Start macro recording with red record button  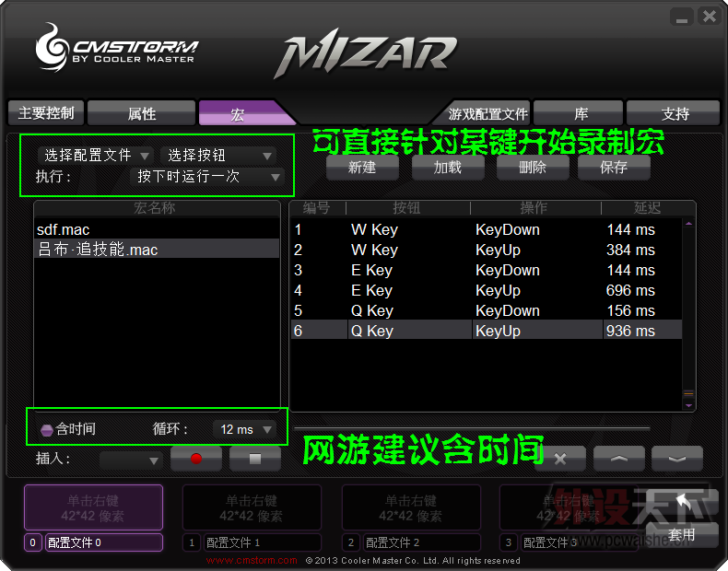pyautogui.click(x=196, y=459)
